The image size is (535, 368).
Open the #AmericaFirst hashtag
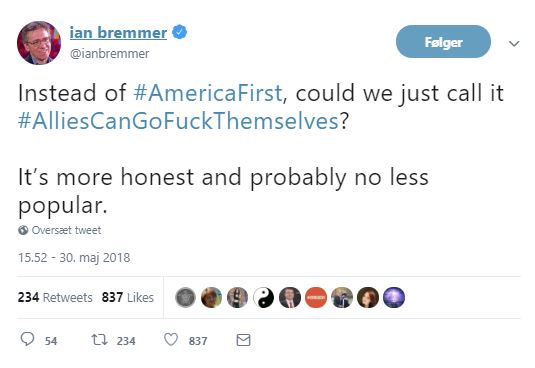pos(208,93)
